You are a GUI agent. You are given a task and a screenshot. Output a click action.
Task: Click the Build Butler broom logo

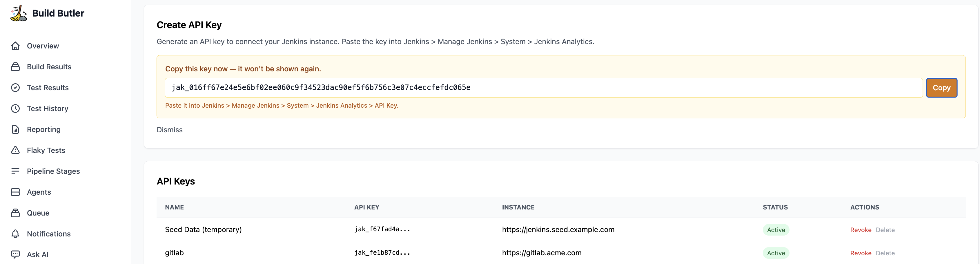[18, 13]
